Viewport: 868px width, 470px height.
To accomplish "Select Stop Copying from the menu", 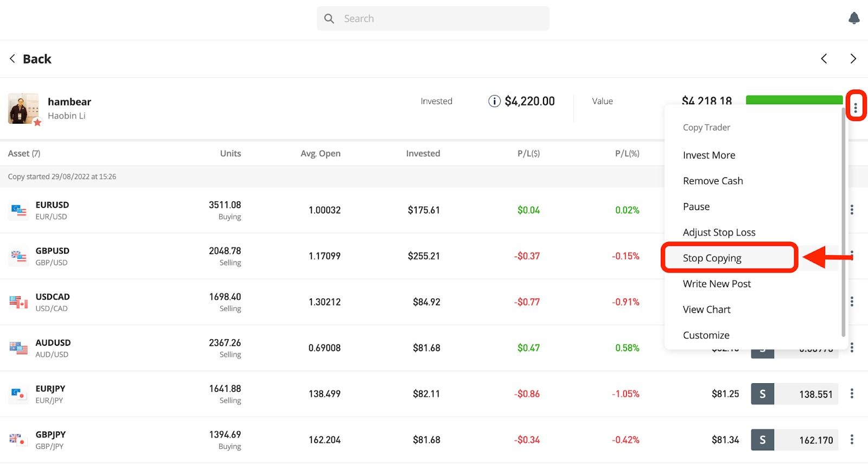I will (712, 258).
